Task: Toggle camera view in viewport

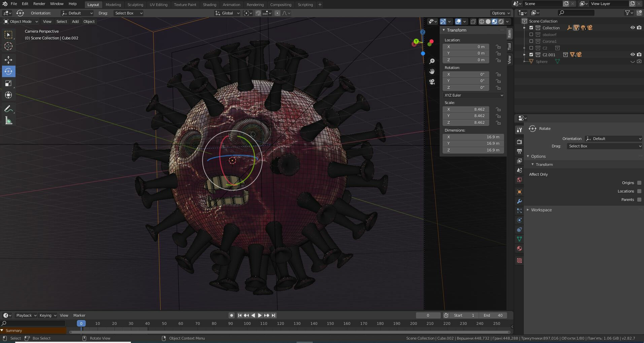Action: click(432, 82)
